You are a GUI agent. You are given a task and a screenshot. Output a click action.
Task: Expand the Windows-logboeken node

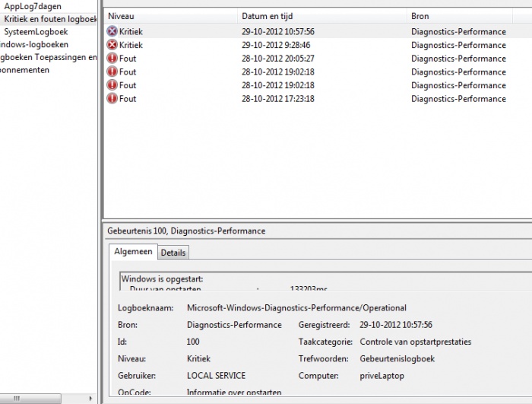[x=34, y=45]
